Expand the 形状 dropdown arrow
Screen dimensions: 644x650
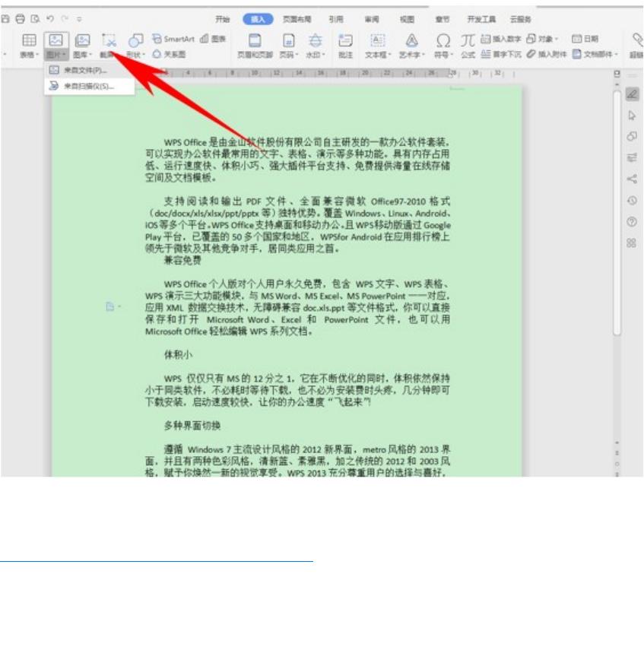(x=144, y=55)
